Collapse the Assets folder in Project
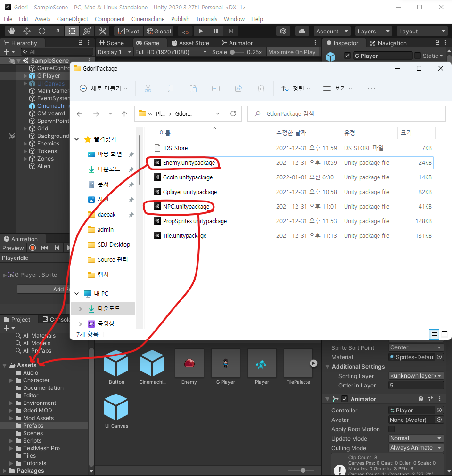 coord(5,365)
